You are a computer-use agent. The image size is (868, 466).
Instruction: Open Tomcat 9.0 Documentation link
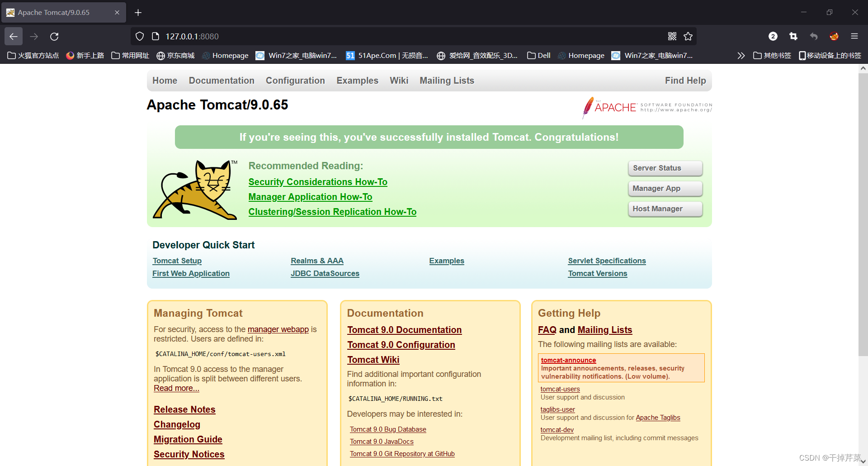click(x=404, y=330)
